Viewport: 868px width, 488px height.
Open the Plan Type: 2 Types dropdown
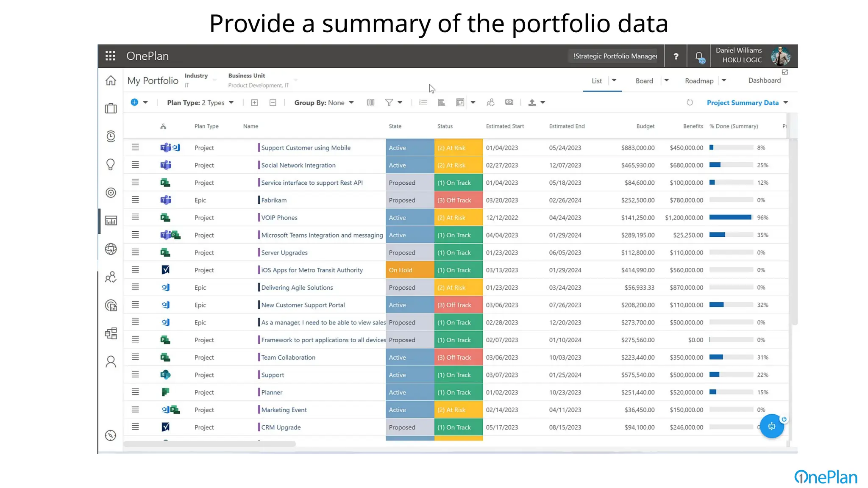200,103
